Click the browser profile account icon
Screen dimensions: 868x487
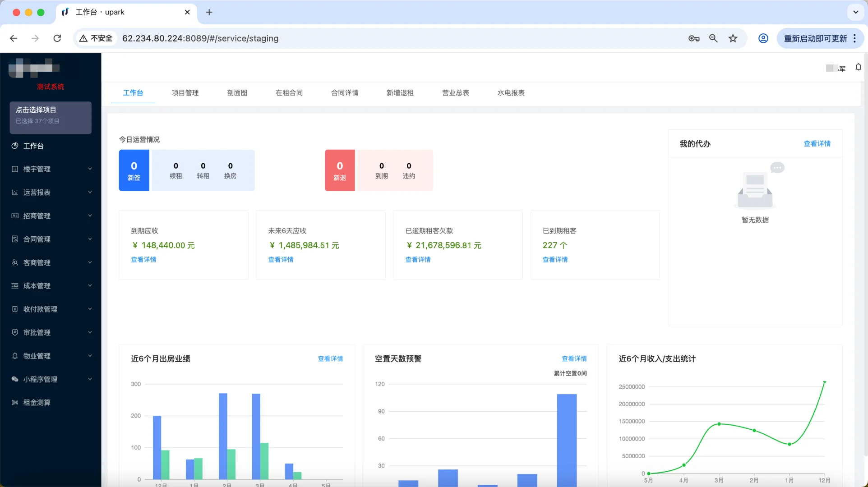(763, 38)
